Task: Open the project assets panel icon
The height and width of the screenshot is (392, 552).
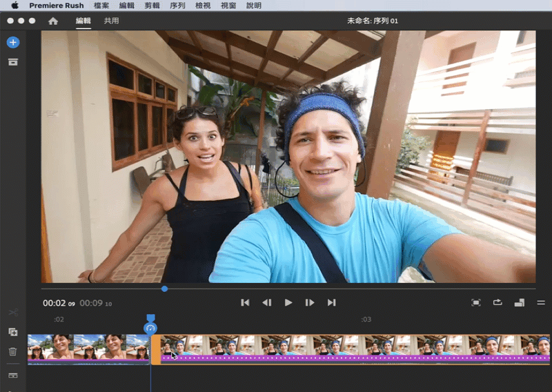Action: pyautogui.click(x=13, y=62)
